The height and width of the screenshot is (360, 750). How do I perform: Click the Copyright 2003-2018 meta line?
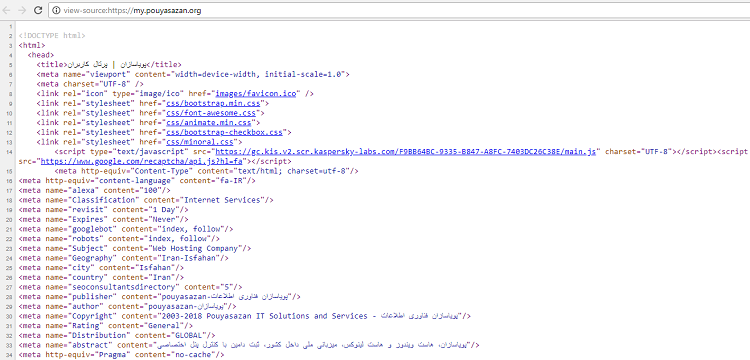pyautogui.click(x=244, y=316)
